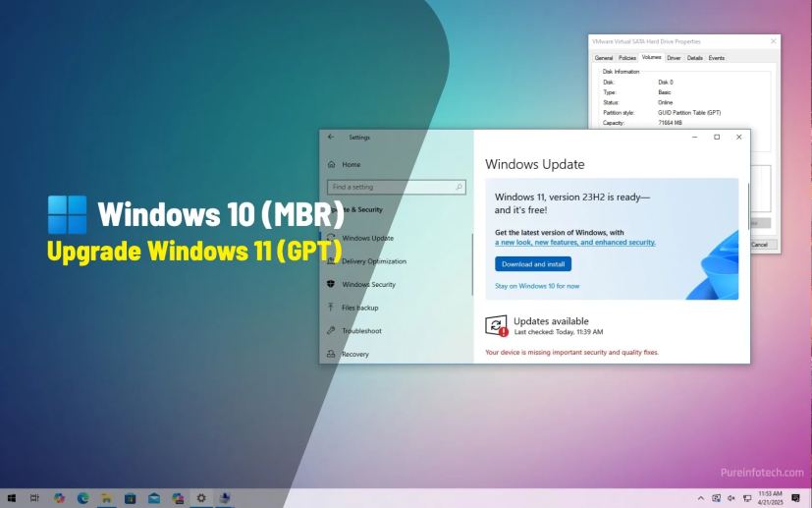Click the GUID Partition Table (GPT) value

point(689,112)
